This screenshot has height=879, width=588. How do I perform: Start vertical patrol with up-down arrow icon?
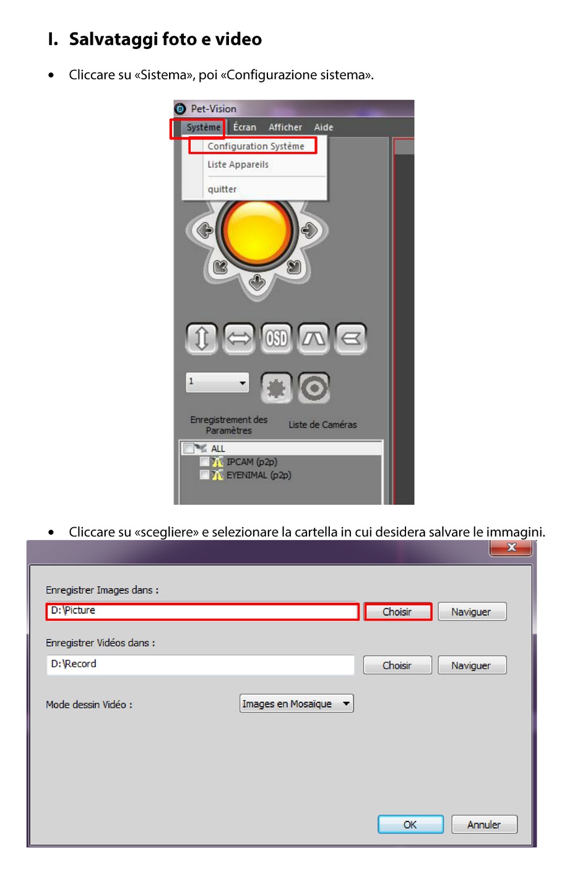tap(202, 338)
